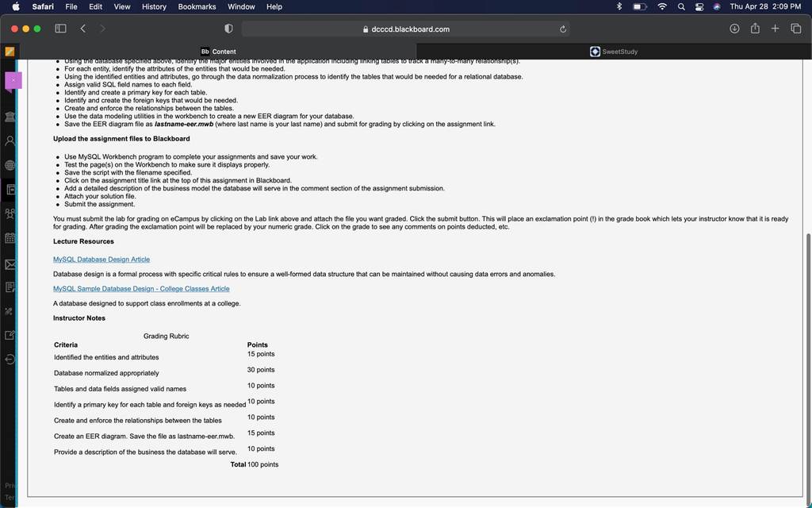Click the Sign Out sidebar icon
The width and height of the screenshot is (812, 508).
click(10, 360)
